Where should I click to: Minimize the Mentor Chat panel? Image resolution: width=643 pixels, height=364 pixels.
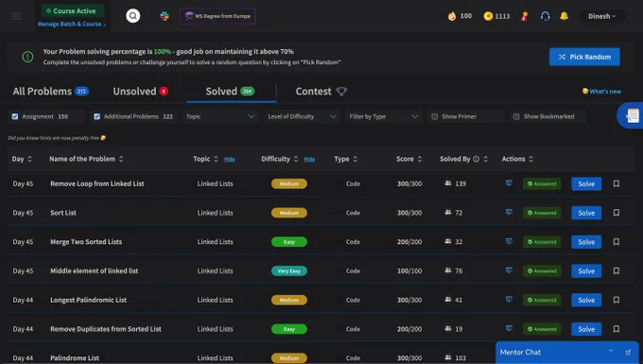[611, 352]
